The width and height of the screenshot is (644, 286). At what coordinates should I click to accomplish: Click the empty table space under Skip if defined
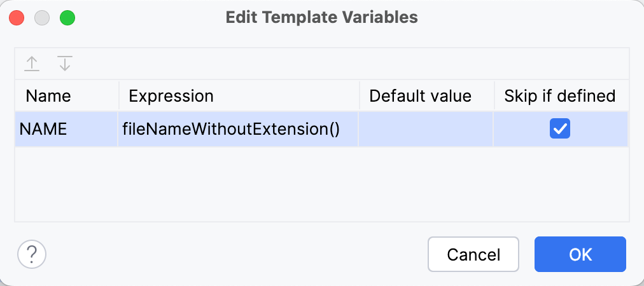coord(560,184)
